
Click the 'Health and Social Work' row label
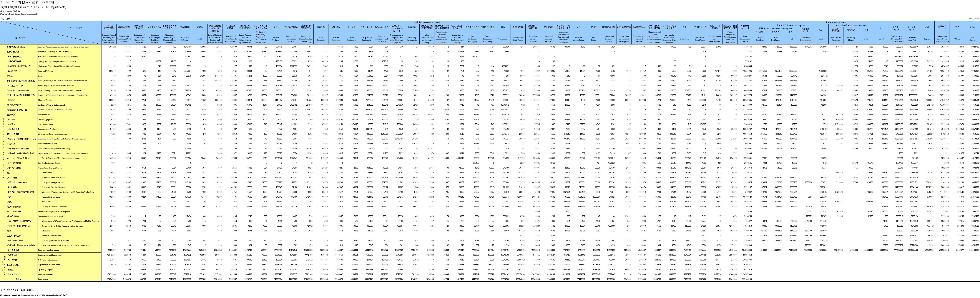(51, 236)
